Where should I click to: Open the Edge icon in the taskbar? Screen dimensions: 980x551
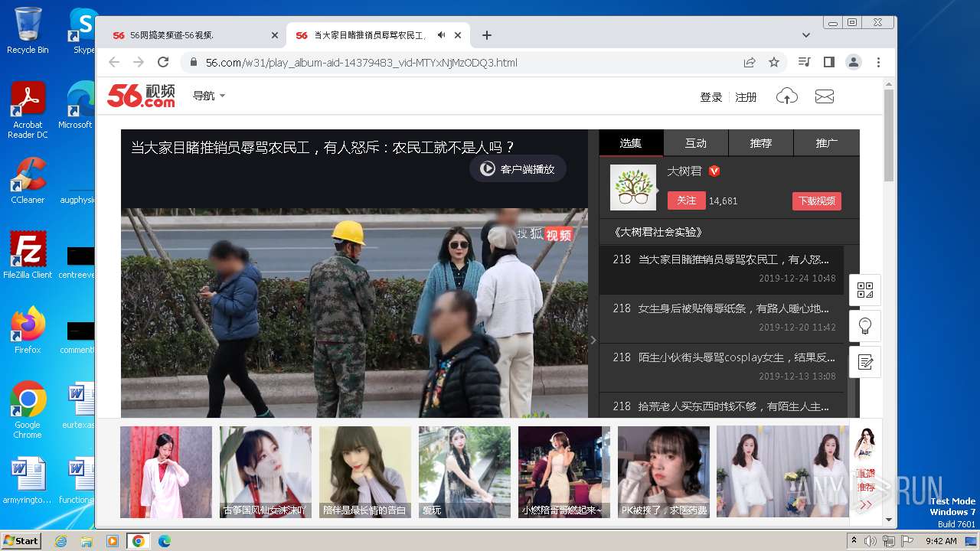pyautogui.click(x=164, y=541)
